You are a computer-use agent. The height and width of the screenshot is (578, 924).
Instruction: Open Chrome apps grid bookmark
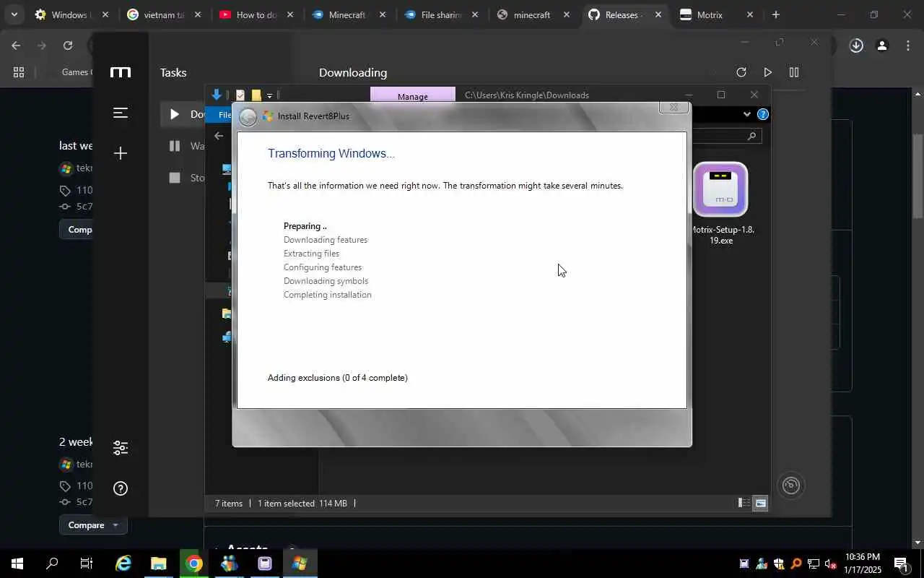point(19,72)
